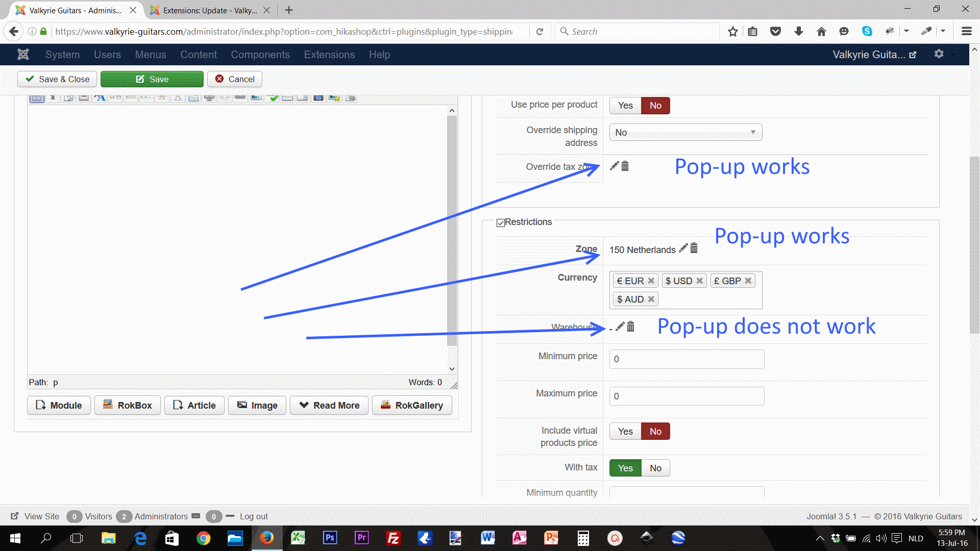Screen dimensions: 980x551
Task: Click the Save & Close button
Action: point(57,79)
